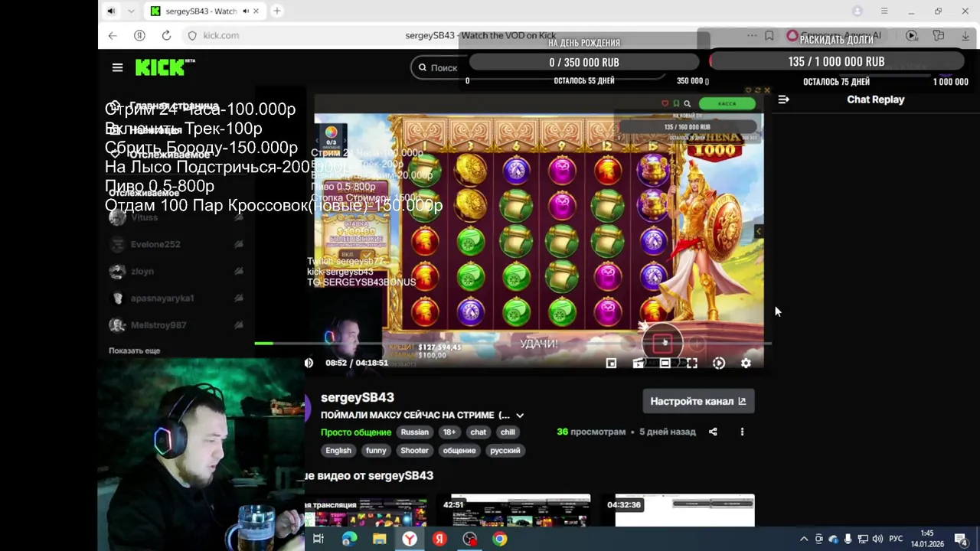Click the audio indicator at the tab strip start
Viewport: 980px width, 551px height.
[x=111, y=11]
